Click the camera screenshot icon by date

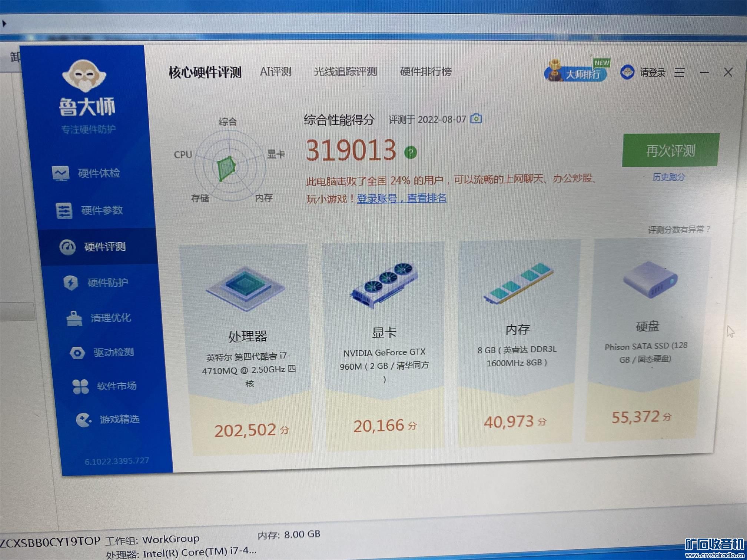tap(476, 119)
